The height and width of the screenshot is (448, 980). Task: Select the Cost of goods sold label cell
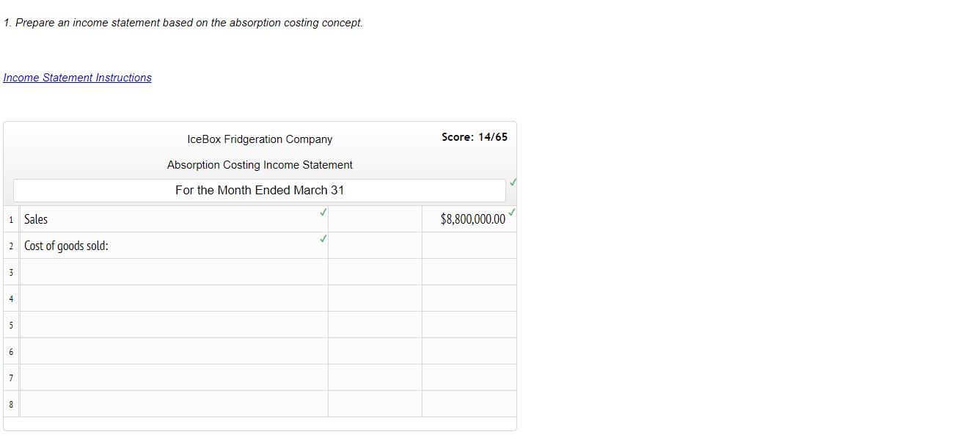pyautogui.click(x=147, y=245)
